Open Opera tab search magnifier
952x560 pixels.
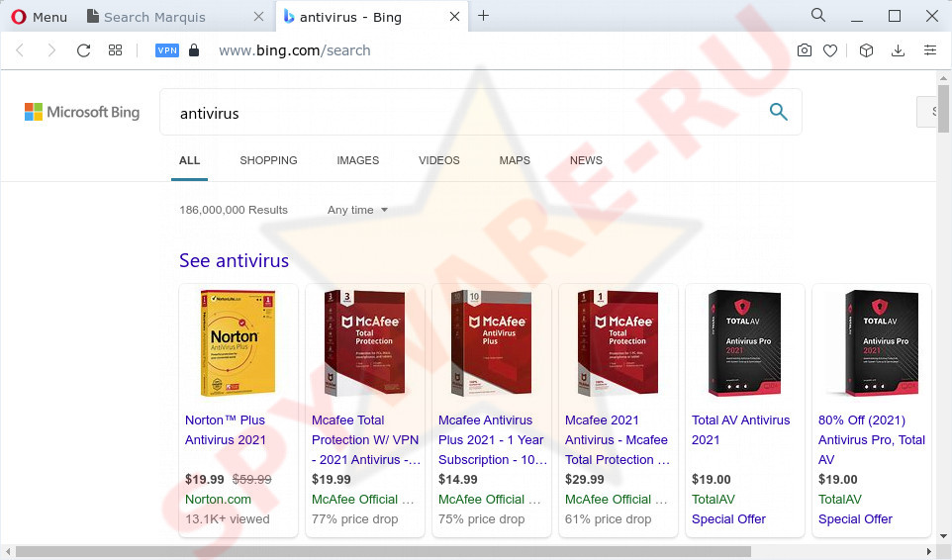point(817,15)
